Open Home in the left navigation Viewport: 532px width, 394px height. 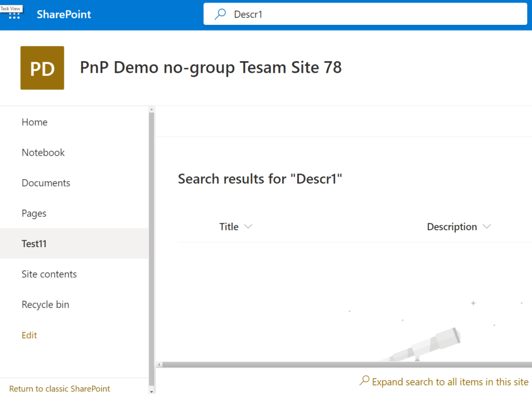[35, 122]
